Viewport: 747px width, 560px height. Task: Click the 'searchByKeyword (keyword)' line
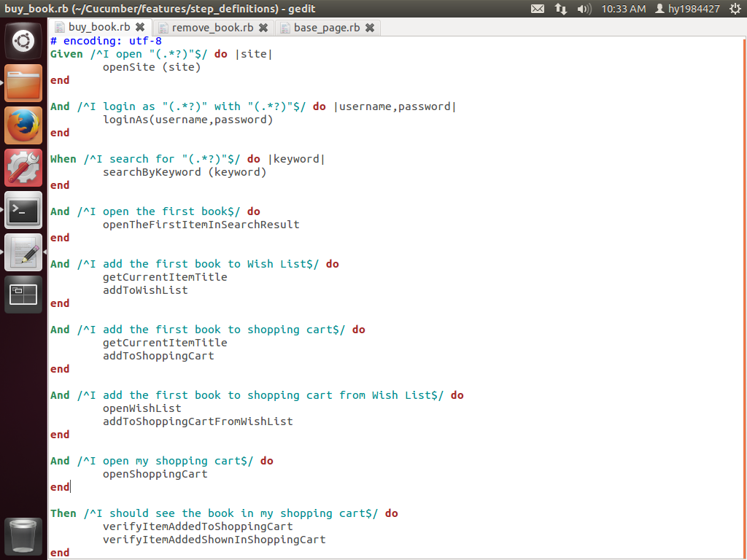(185, 172)
